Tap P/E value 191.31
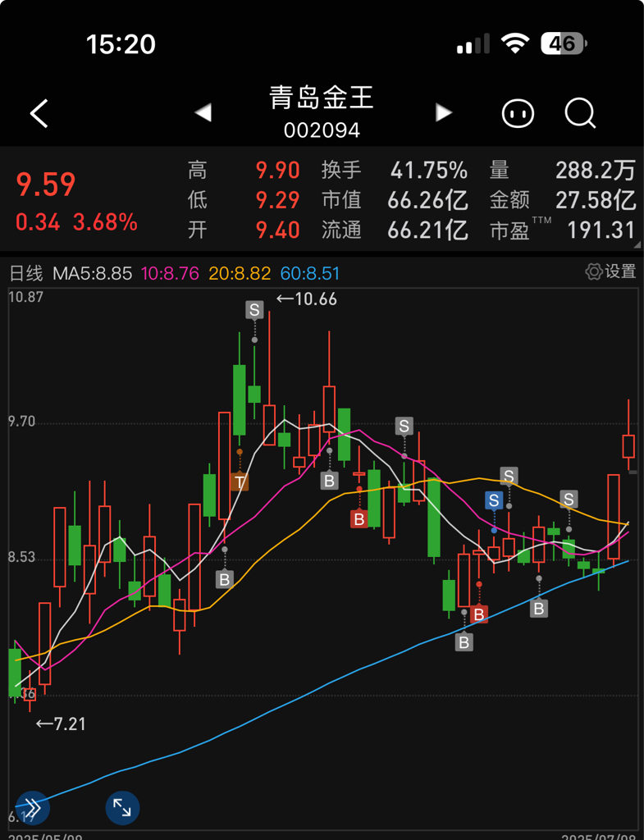The image size is (644, 840). 601,231
